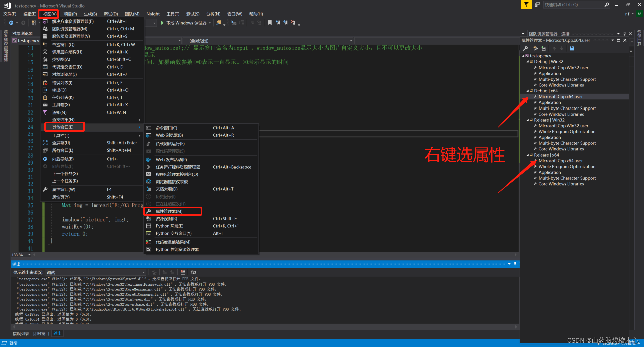
Task: Clear all bookmarks icon in toolbar
Action: tap(293, 23)
